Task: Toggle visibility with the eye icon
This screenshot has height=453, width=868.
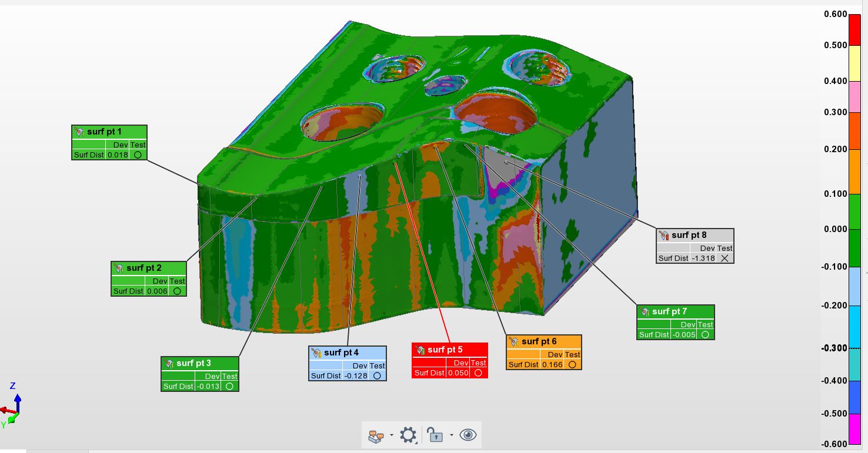Action: pos(468,435)
